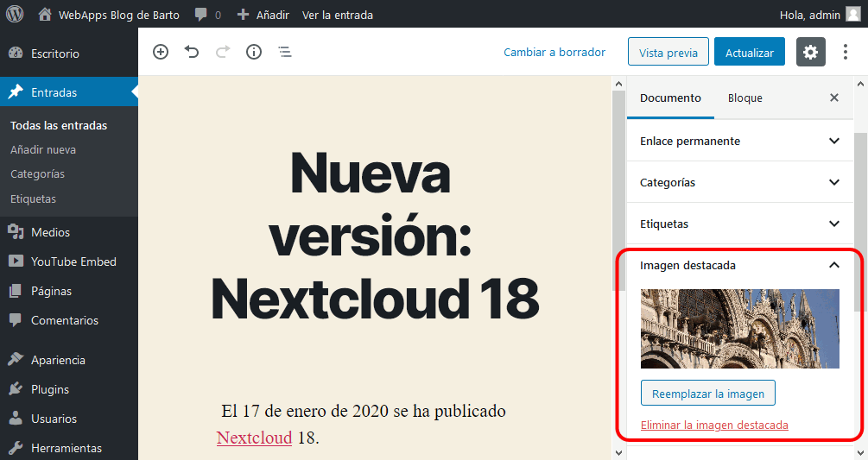Click the post title Nueva versión: Nextcloud 18
The height and width of the screenshot is (460, 868).
click(x=375, y=235)
